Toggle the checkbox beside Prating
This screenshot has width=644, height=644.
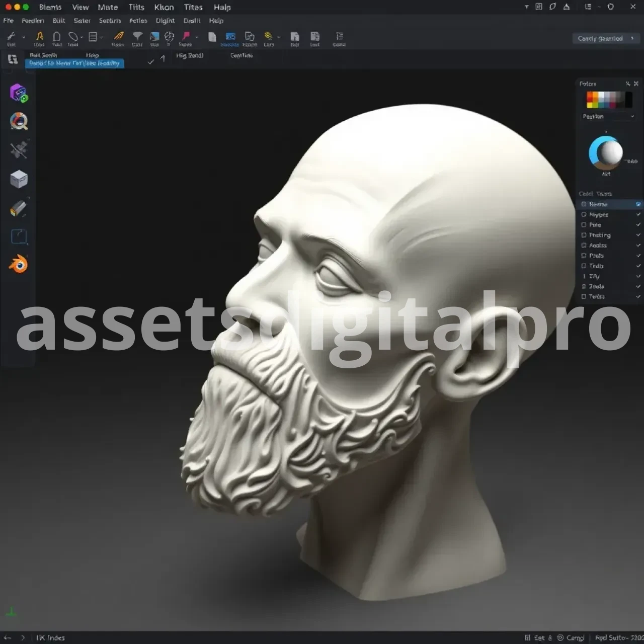tap(584, 235)
